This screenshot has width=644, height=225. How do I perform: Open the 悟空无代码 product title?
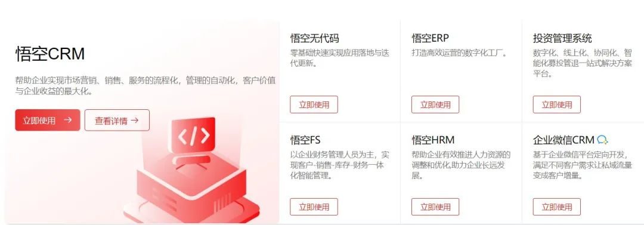tap(315, 38)
